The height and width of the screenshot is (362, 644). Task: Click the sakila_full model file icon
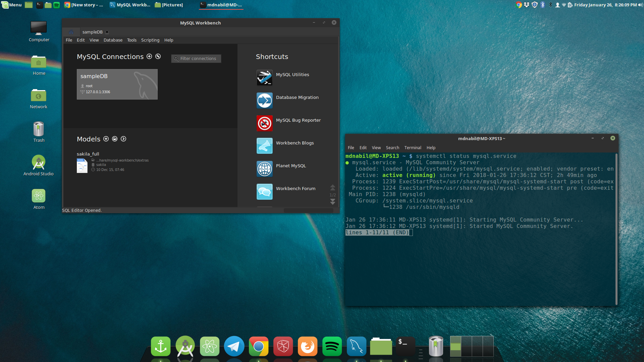[82, 166]
